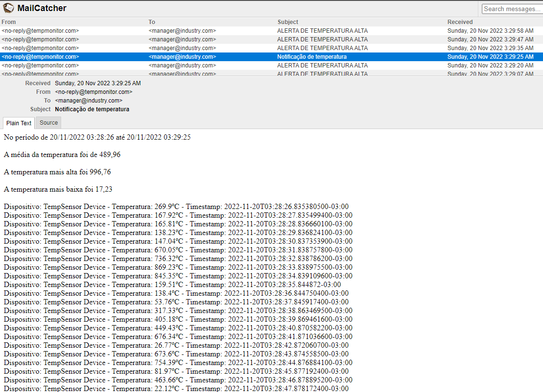Screen dimensions: 543x392
Task: Click the Subject column header
Action: click(x=288, y=22)
